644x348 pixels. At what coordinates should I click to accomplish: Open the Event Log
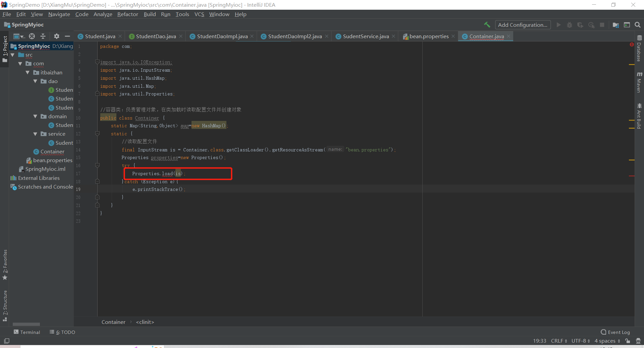point(615,332)
